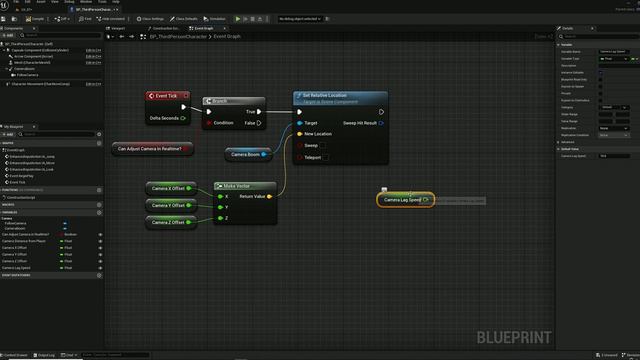640x360 pixels.
Task: Toggle the eye icon for Camera Distance From Player variable
Action: [x=100, y=241]
